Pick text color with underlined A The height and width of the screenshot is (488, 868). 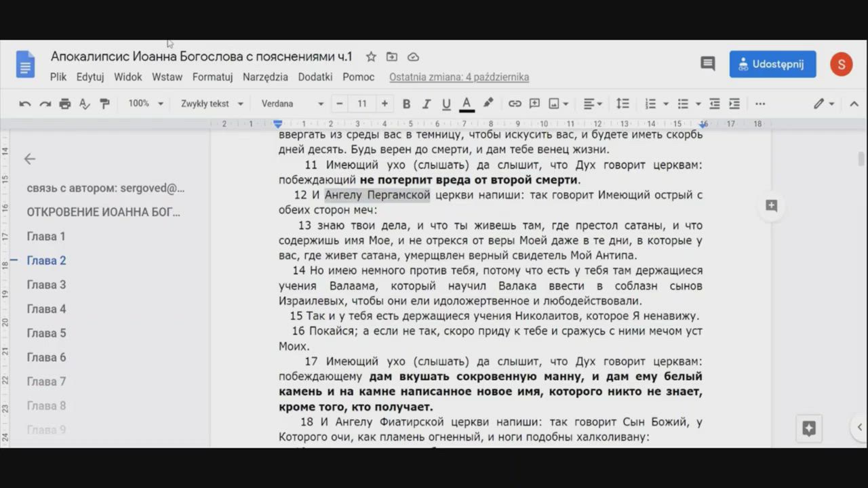[x=467, y=104]
